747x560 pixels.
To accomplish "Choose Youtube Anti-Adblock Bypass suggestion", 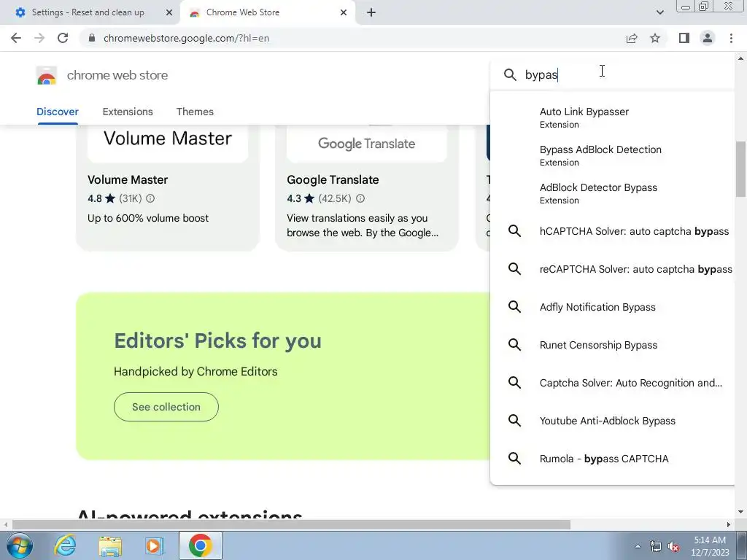I will click(x=613, y=421).
